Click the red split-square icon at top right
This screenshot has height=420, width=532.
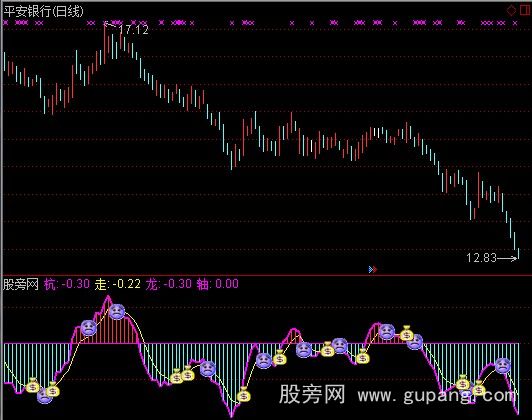click(525, 10)
